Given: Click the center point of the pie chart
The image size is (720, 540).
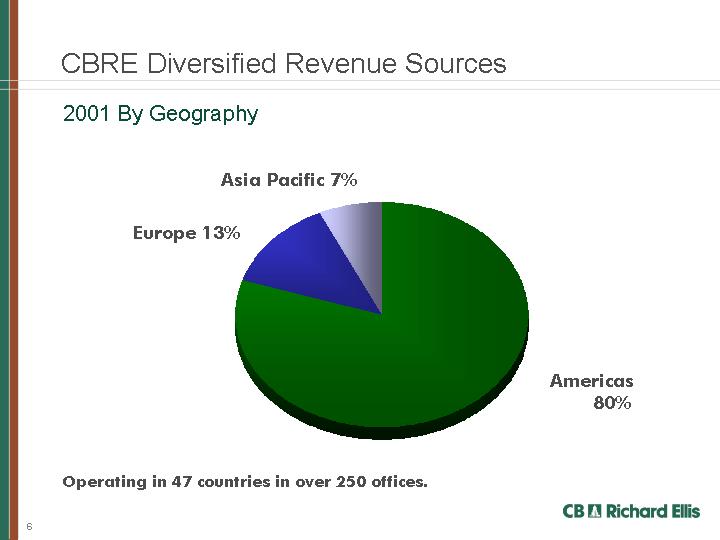Looking at the screenshot, I should point(382,314).
